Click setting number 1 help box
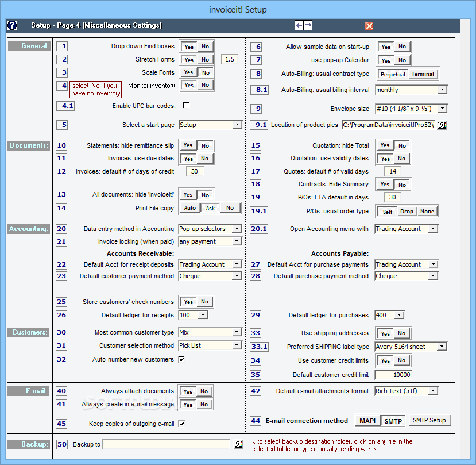Image resolution: width=476 pixels, height=465 pixels. (x=62, y=46)
